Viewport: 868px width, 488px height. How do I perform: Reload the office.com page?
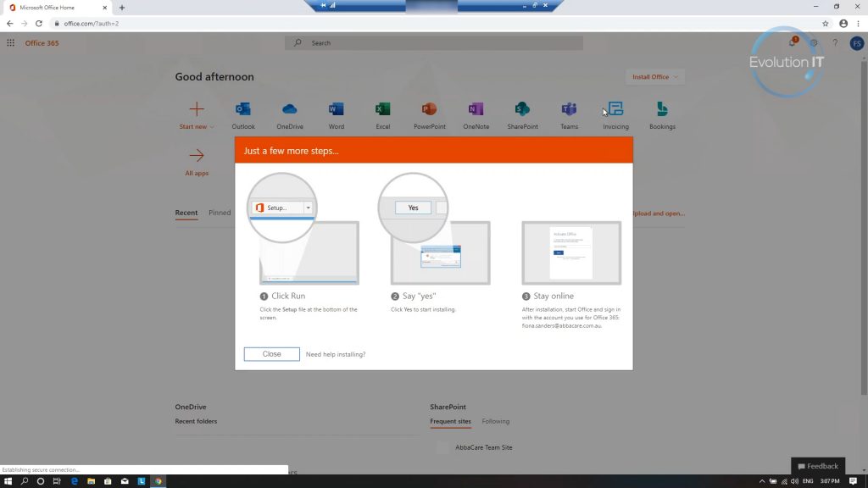39,23
